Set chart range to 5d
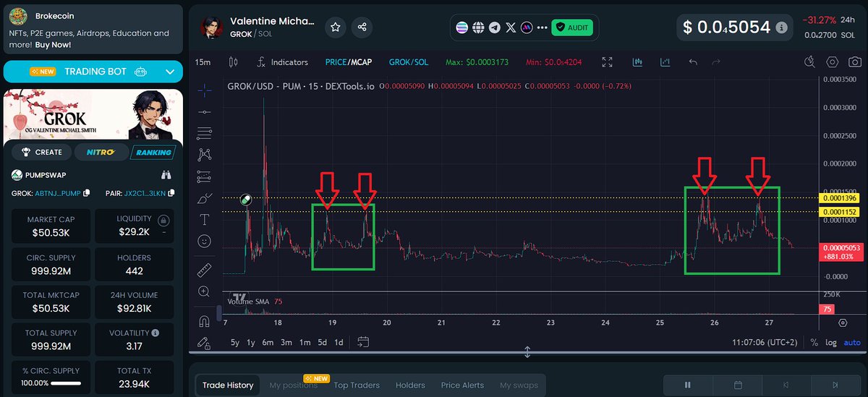 pyautogui.click(x=322, y=343)
